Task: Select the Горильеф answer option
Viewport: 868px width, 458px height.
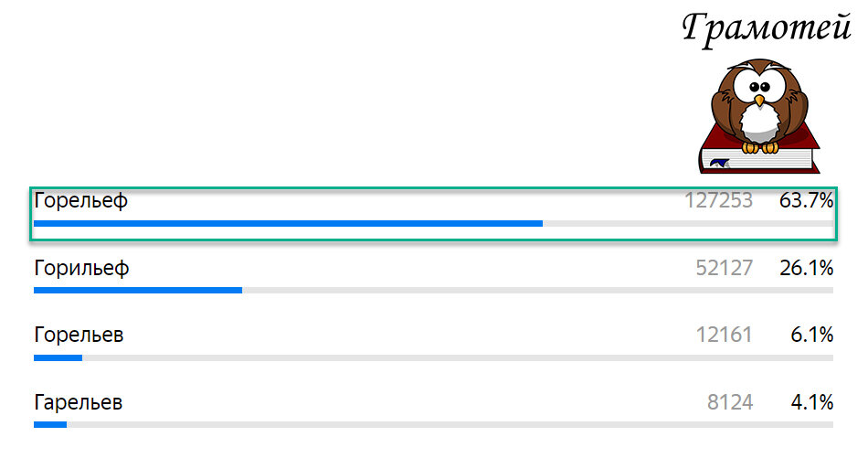Action: [81, 268]
